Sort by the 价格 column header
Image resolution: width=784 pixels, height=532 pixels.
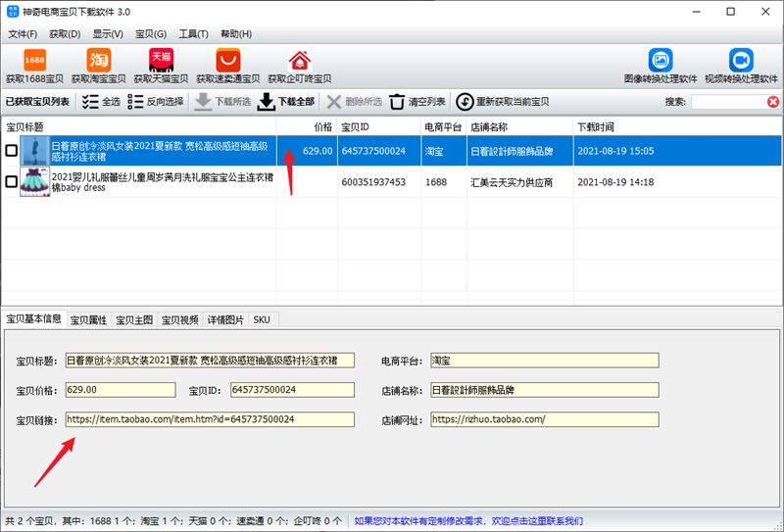(x=307, y=127)
